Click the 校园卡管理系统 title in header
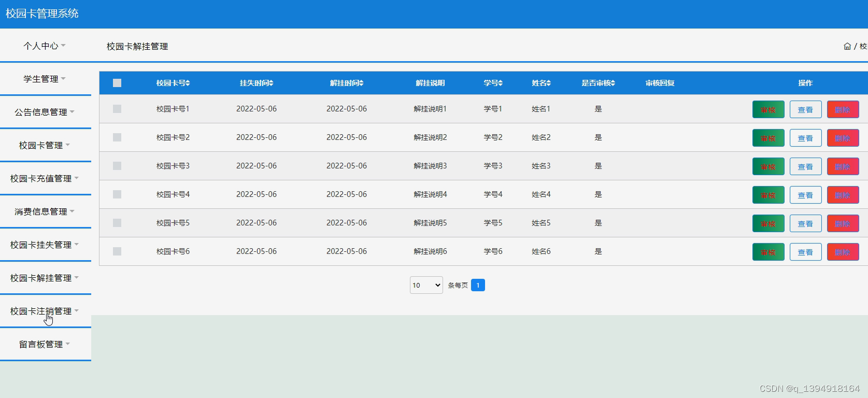Viewport: 868px width, 398px height. [x=42, y=13]
